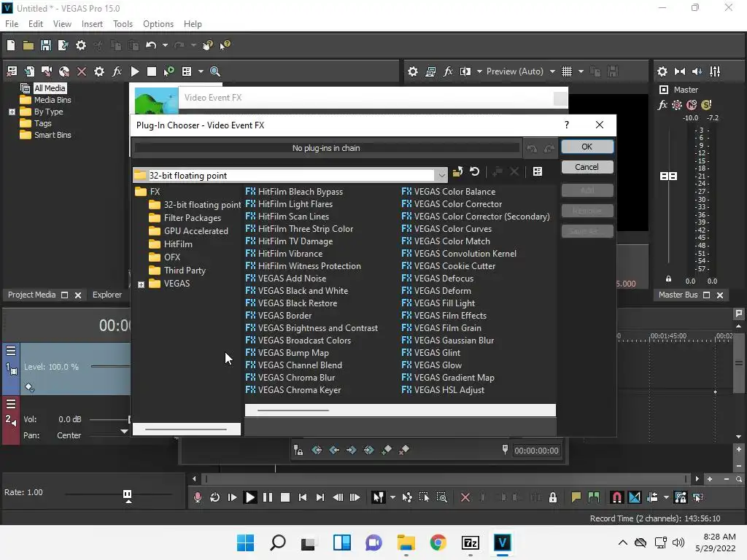Viewport: 747px width, 560px height.
Task: Switch to the Explorer tab
Action: (107, 295)
